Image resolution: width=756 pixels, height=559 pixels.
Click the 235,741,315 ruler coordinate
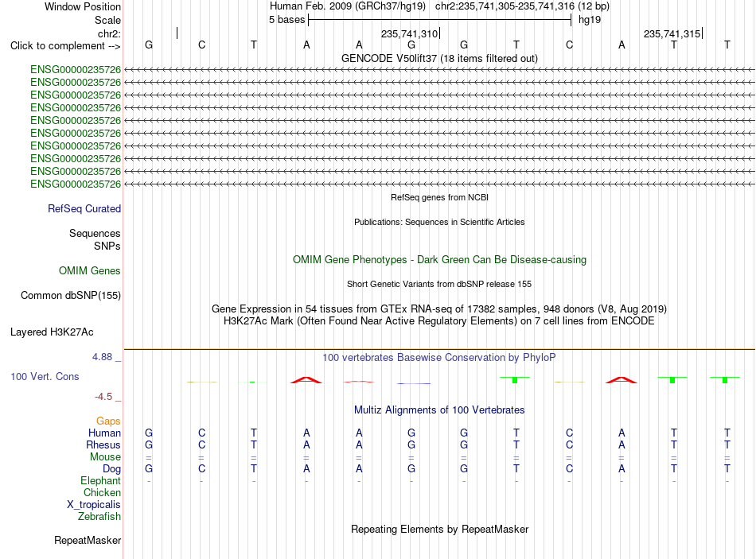672,33
